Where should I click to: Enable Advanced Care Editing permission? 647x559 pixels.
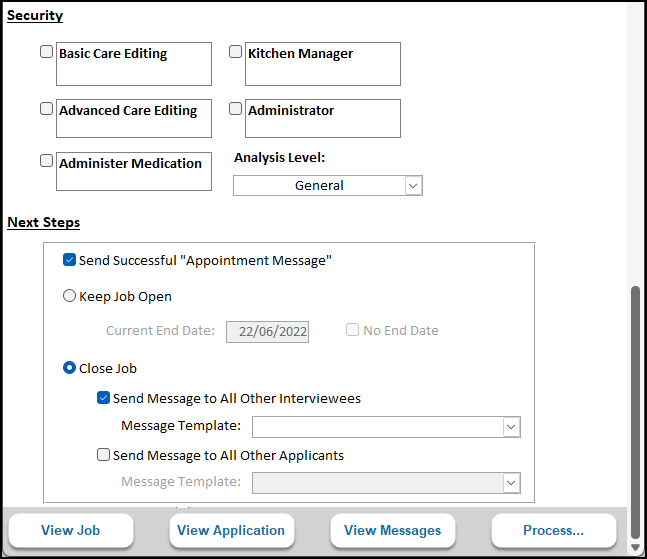47,109
